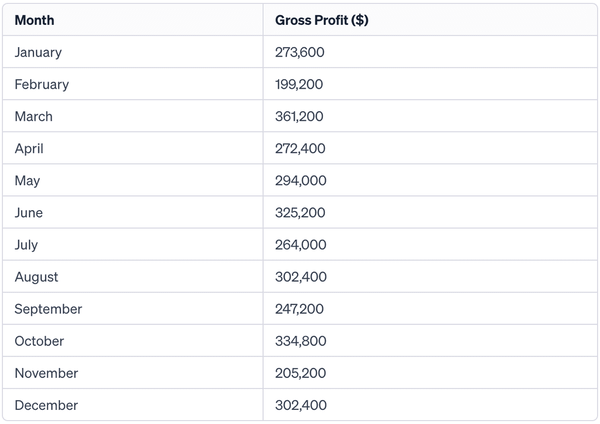Select the 294,000 profit value
The image size is (600, 424).
pyautogui.click(x=301, y=181)
